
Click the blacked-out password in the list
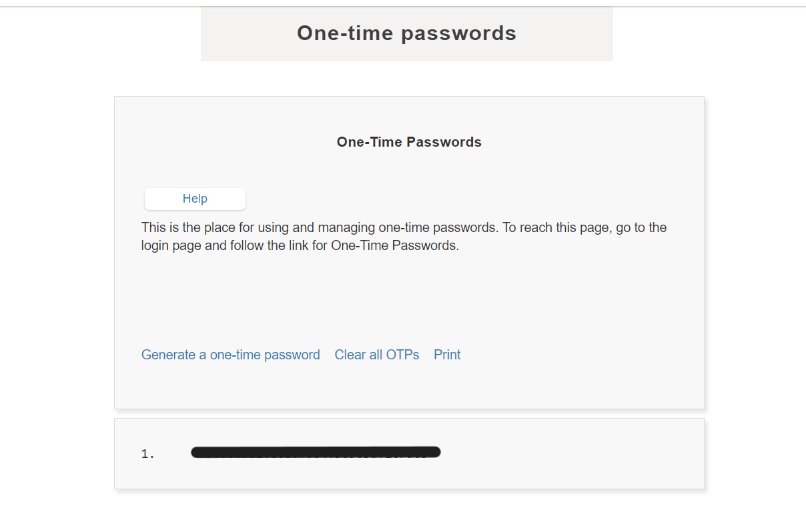pyautogui.click(x=315, y=452)
